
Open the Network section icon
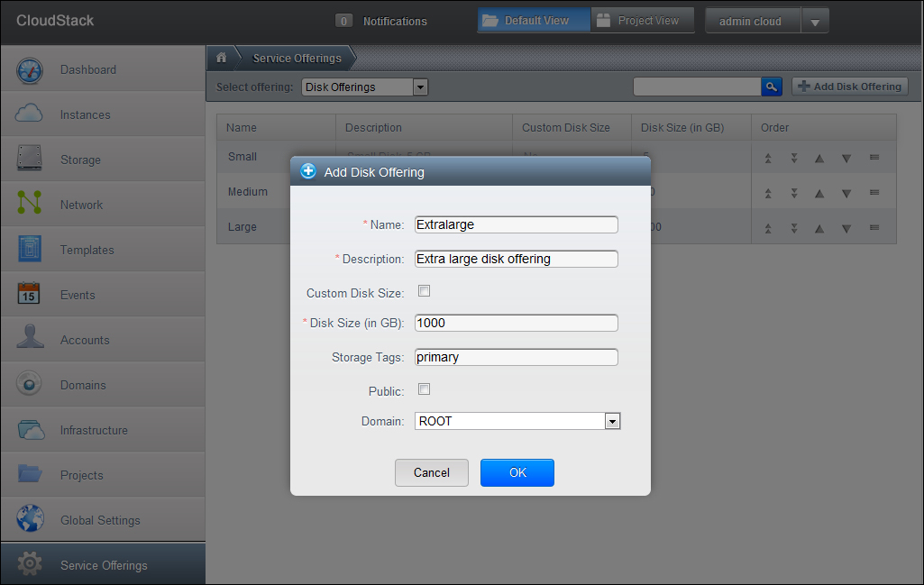point(30,205)
